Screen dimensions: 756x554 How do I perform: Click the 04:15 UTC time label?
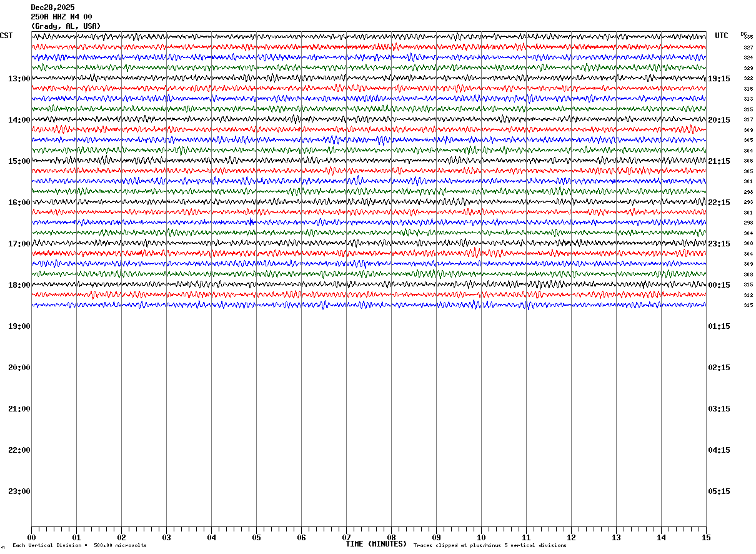click(719, 450)
